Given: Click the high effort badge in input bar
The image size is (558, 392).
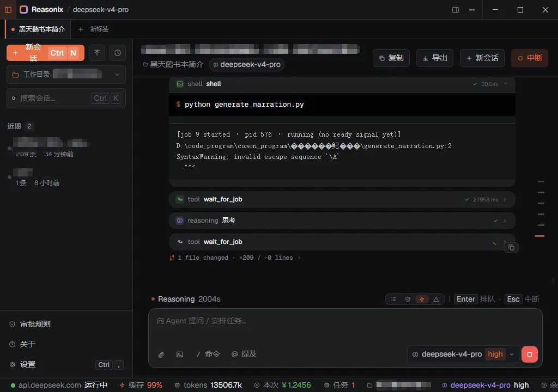Looking at the screenshot, I should pos(495,354).
